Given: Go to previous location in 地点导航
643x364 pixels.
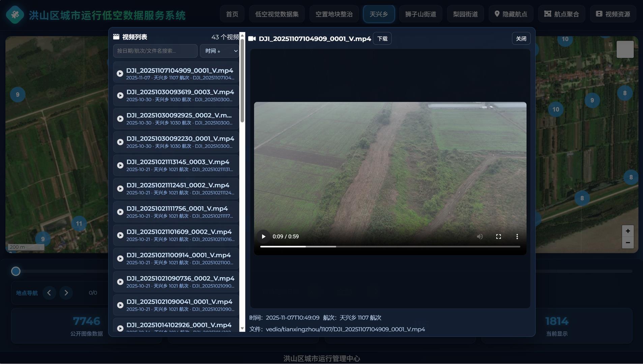Looking at the screenshot, I should pos(49,293).
